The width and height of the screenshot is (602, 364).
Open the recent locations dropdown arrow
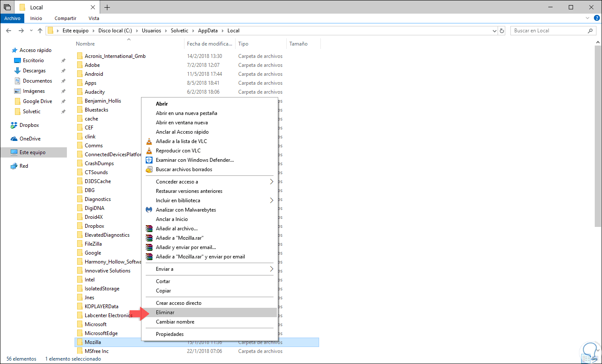pyautogui.click(x=31, y=31)
